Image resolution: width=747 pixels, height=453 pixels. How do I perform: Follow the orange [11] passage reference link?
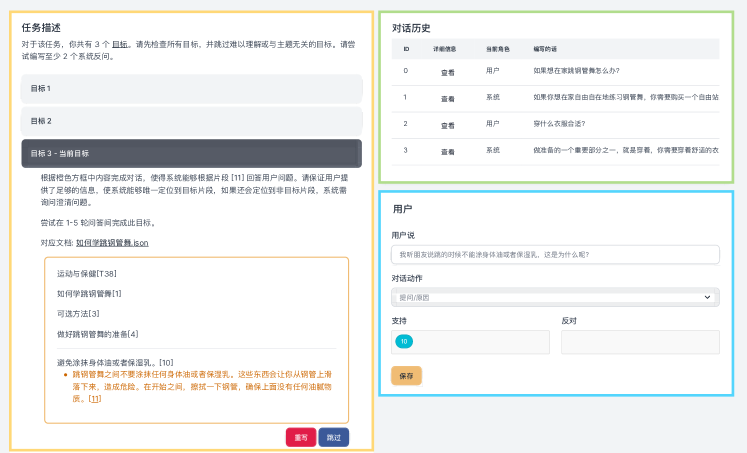(95, 399)
